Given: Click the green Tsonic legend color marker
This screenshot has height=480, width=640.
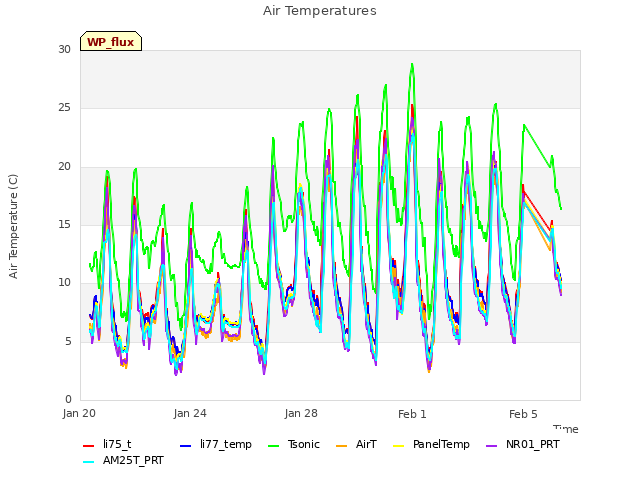Looking at the screenshot, I should point(273,446).
